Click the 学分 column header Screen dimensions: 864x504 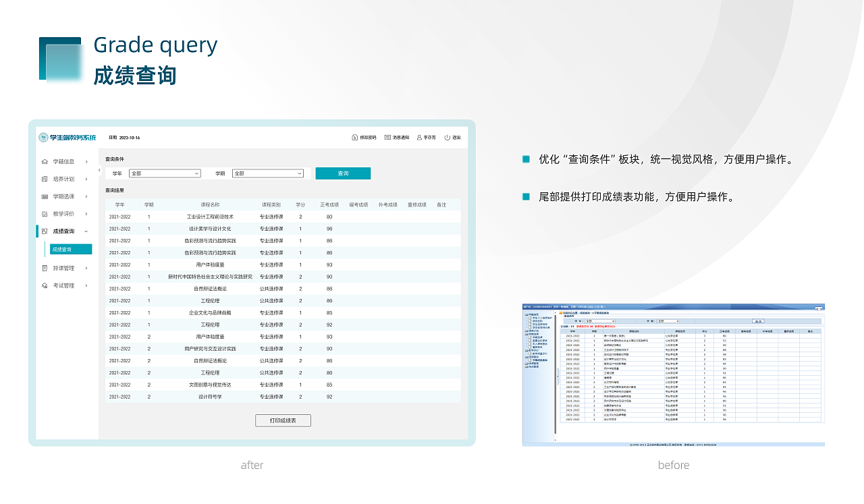point(300,204)
